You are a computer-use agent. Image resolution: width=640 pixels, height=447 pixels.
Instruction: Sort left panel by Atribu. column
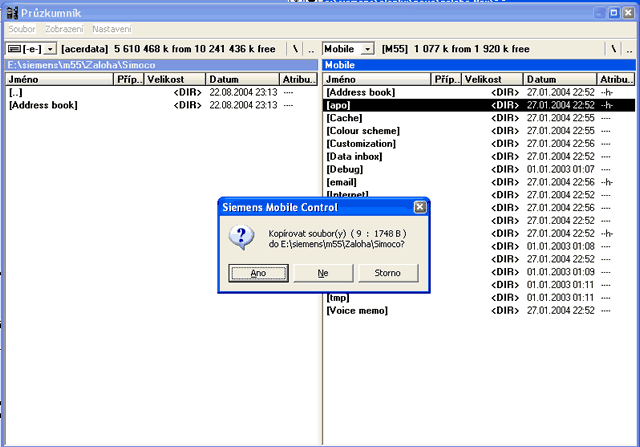click(299, 79)
